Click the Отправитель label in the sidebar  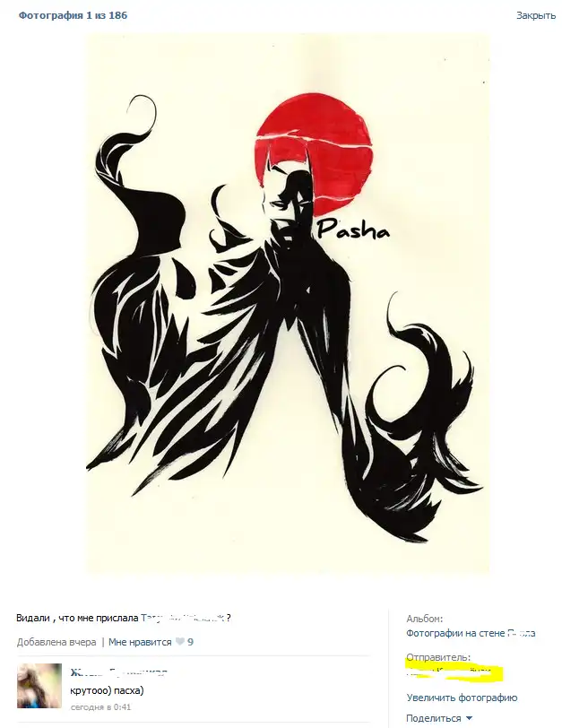pos(438,657)
